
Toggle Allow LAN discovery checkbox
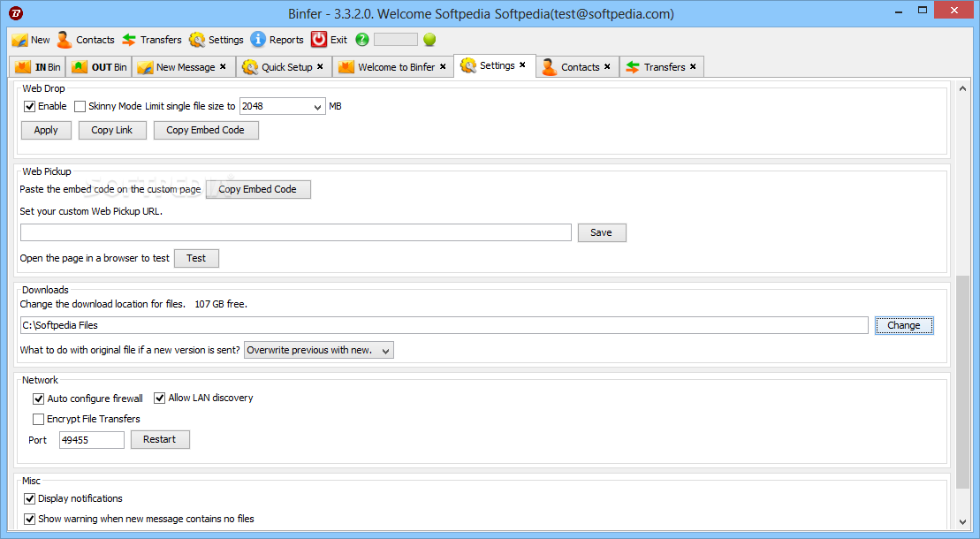point(159,398)
